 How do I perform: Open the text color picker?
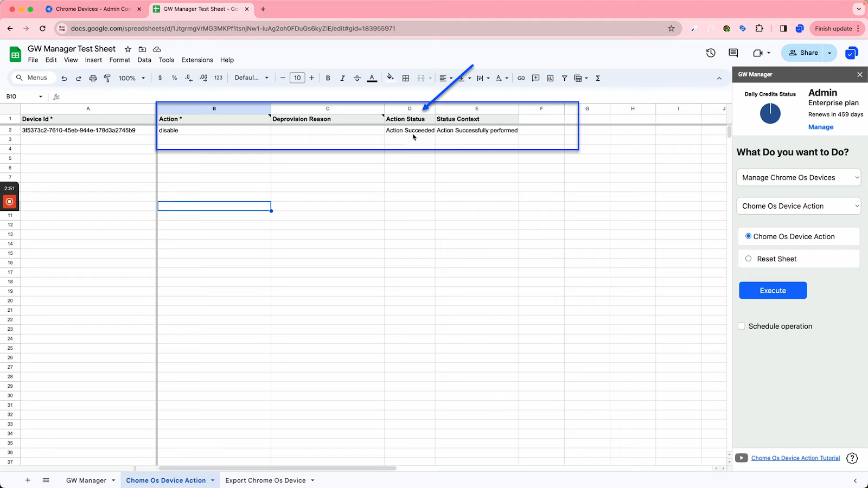tap(372, 78)
